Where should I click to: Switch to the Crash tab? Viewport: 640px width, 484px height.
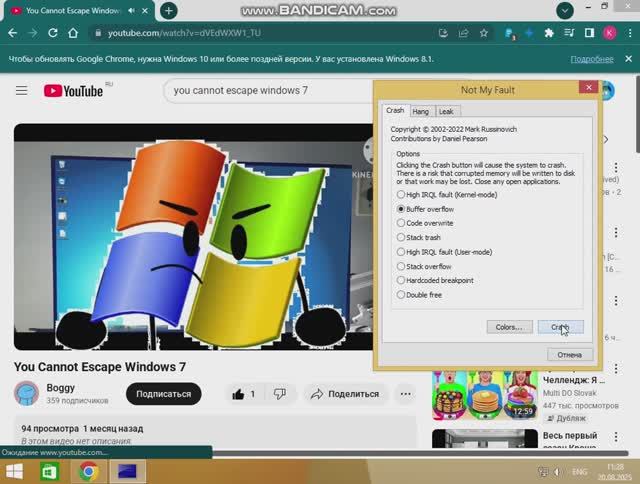tap(395, 111)
